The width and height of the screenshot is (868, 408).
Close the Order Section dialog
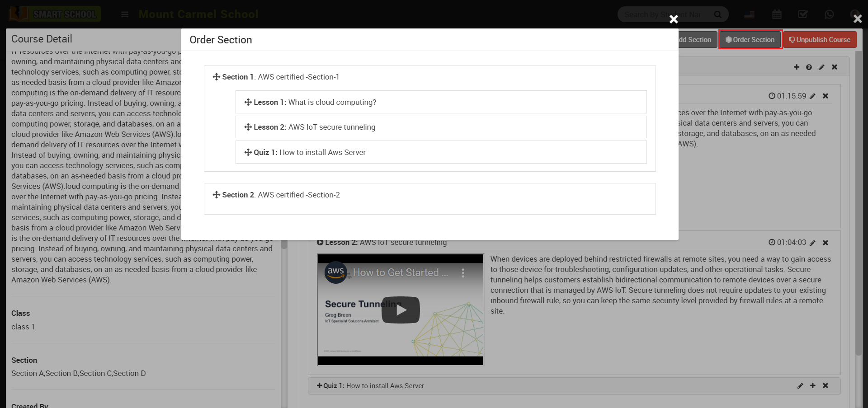point(674,19)
